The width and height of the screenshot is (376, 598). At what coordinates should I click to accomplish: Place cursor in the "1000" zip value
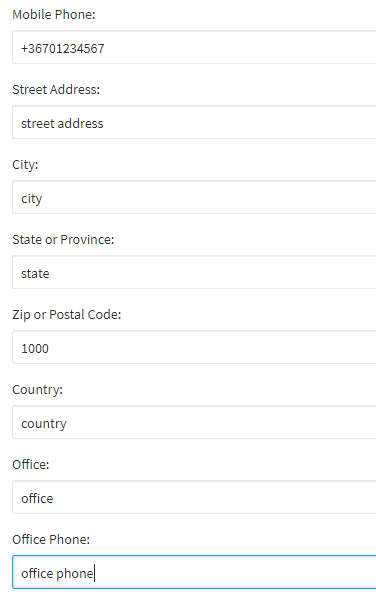point(35,349)
